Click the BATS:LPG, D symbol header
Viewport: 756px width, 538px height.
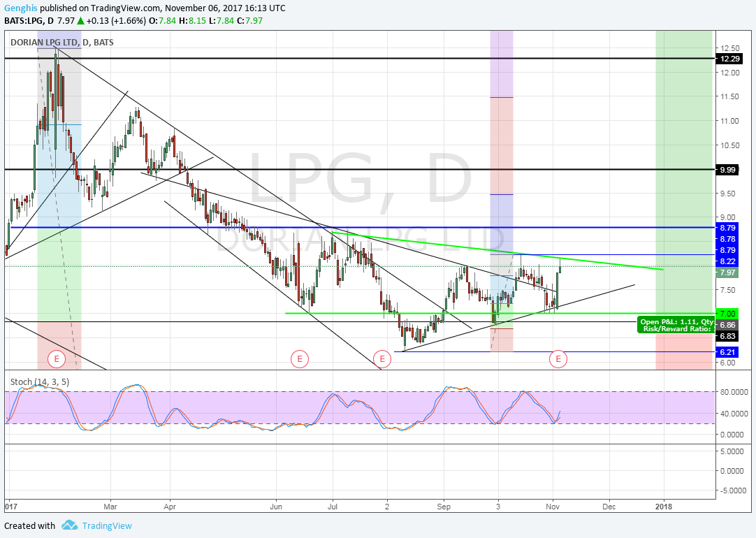[x=29, y=21]
